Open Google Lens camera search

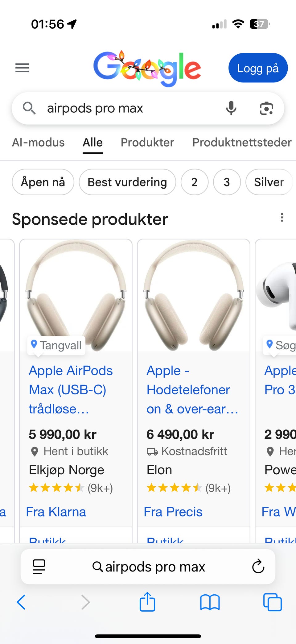coord(266,108)
